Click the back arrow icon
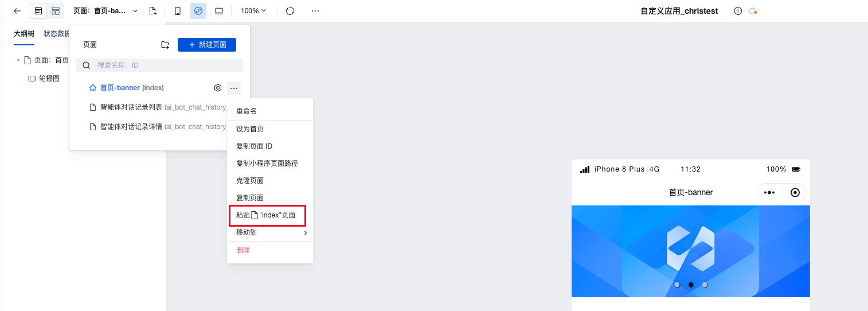 [17, 11]
